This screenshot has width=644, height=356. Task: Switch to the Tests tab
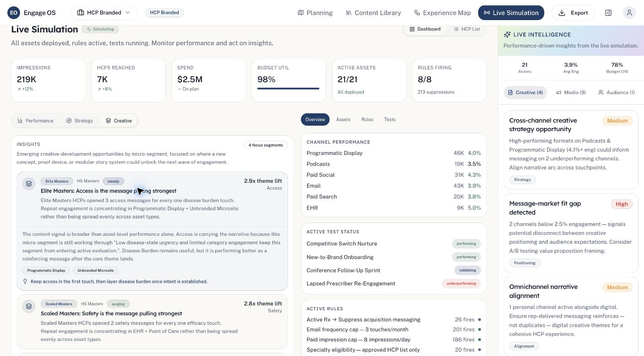(390, 119)
